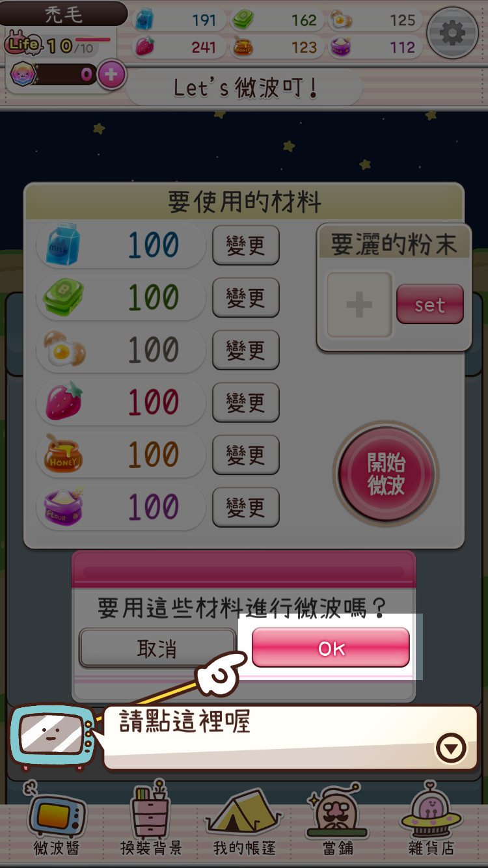Click the pink set powder button
This screenshot has width=488, height=868.
pyautogui.click(x=430, y=304)
